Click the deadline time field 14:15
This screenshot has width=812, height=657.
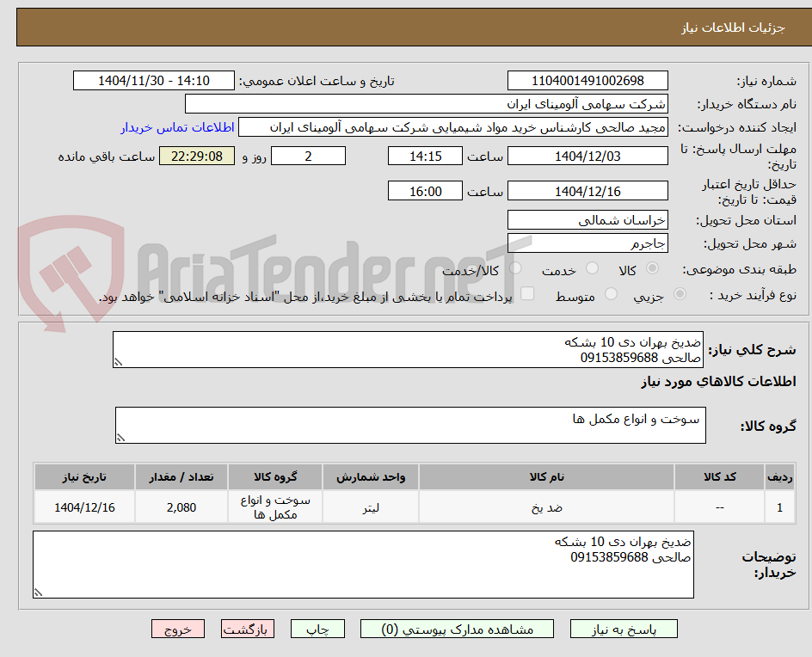click(x=425, y=156)
